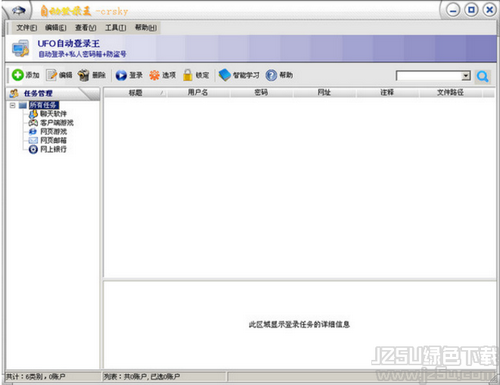Click the Edit (编辑) pencil toolbar button
Image resolution: width=500 pixels, height=385 pixels.
point(59,75)
